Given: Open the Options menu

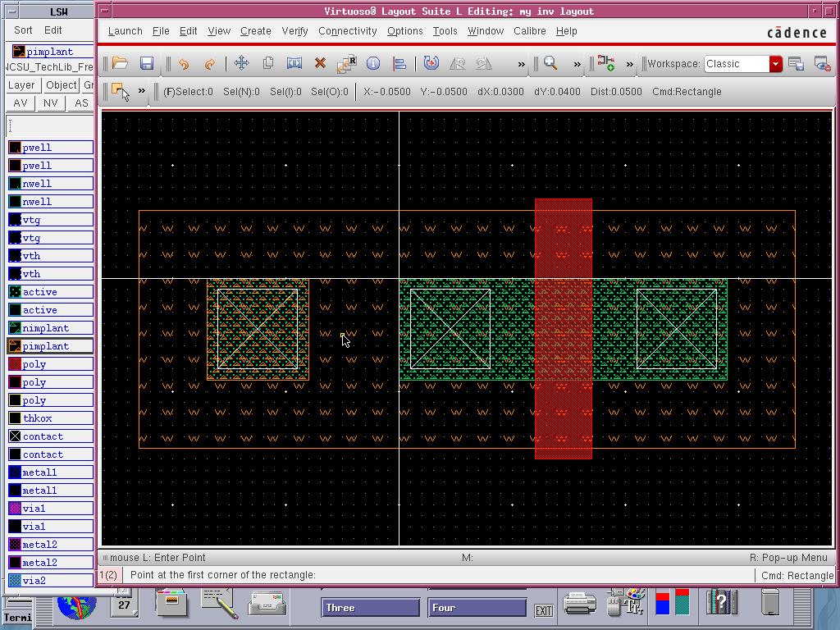Looking at the screenshot, I should point(405,31).
